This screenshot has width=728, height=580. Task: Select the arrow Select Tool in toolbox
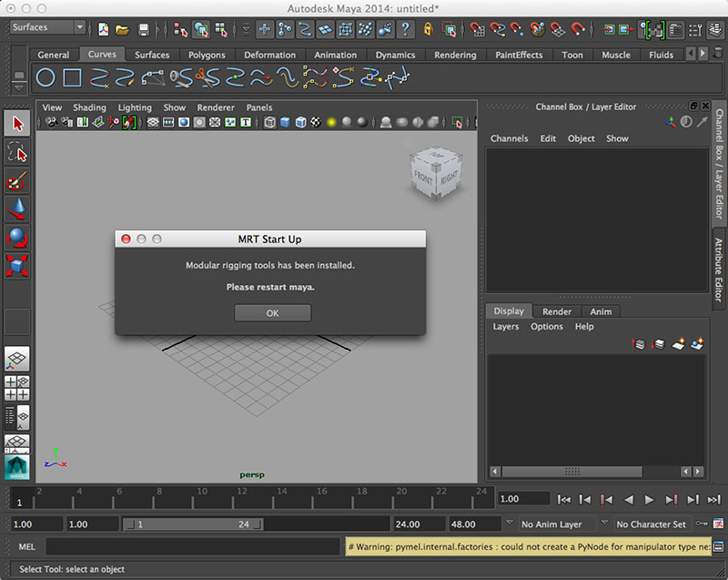(x=17, y=124)
